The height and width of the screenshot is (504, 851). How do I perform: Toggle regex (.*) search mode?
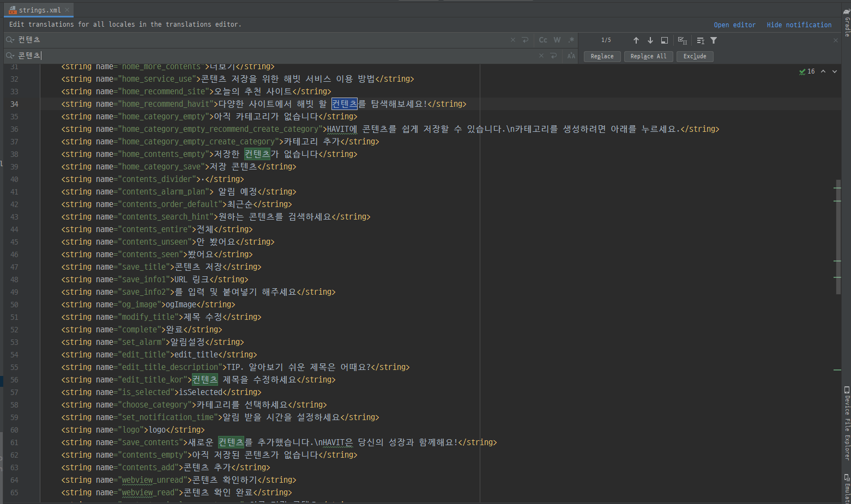click(571, 39)
